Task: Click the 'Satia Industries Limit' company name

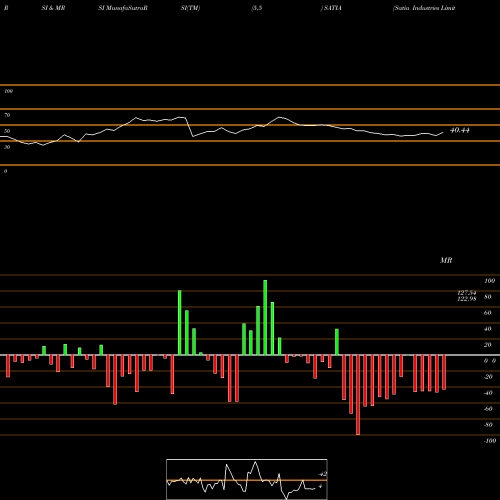Action: coord(424,8)
